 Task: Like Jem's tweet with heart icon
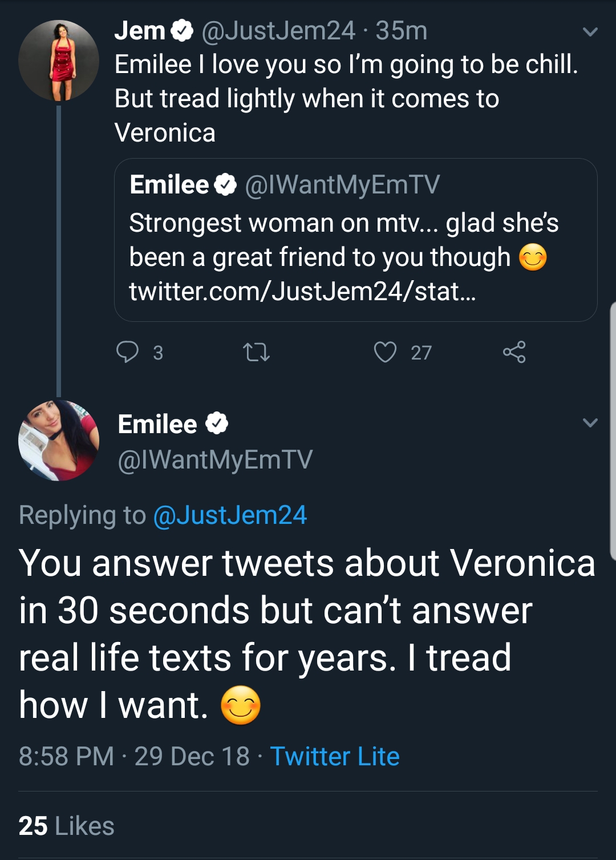click(x=385, y=352)
